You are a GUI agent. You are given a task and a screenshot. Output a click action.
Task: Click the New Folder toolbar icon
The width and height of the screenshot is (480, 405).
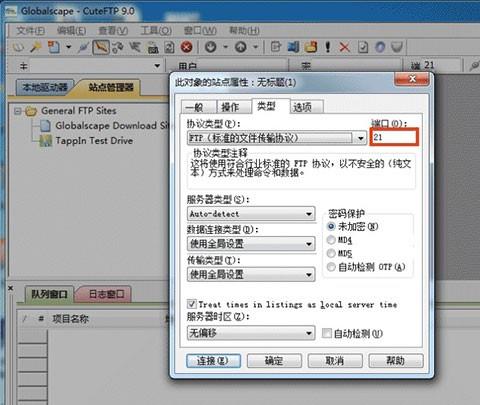click(x=311, y=47)
